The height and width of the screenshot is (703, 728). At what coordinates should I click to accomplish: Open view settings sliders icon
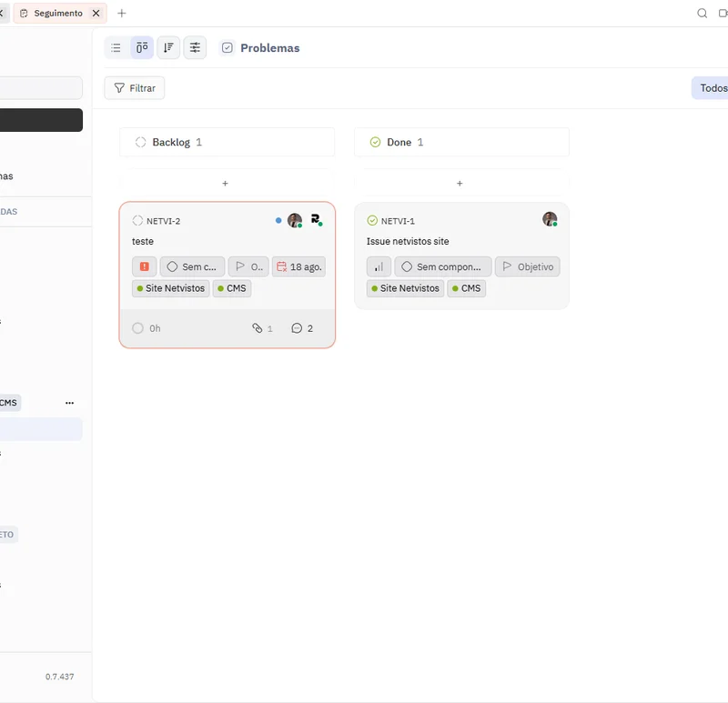coord(195,48)
